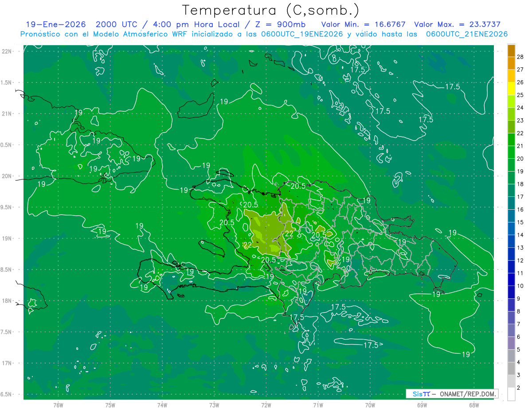Pick the lavender swatch between 5 and 6
This screenshot has width=532, height=411.
pyautogui.click(x=511, y=343)
